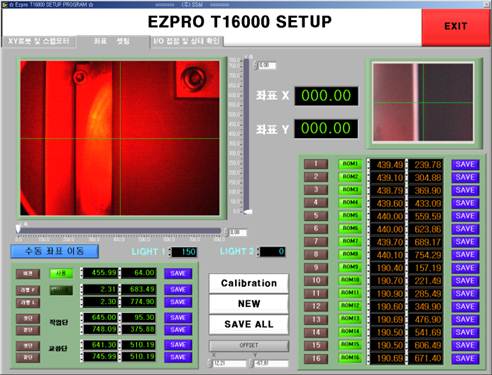The image size is (492, 375).
Task: Click SAVE next to 641.30 and 510.19
Action: tap(178, 345)
